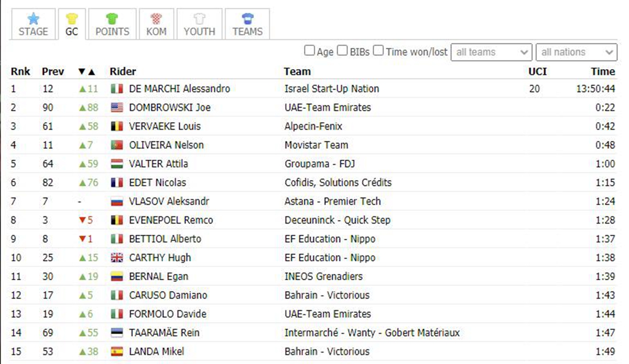Open team Cofidis, Solutions Crédits
This screenshot has width=629, height=364.
click(338, 183)
